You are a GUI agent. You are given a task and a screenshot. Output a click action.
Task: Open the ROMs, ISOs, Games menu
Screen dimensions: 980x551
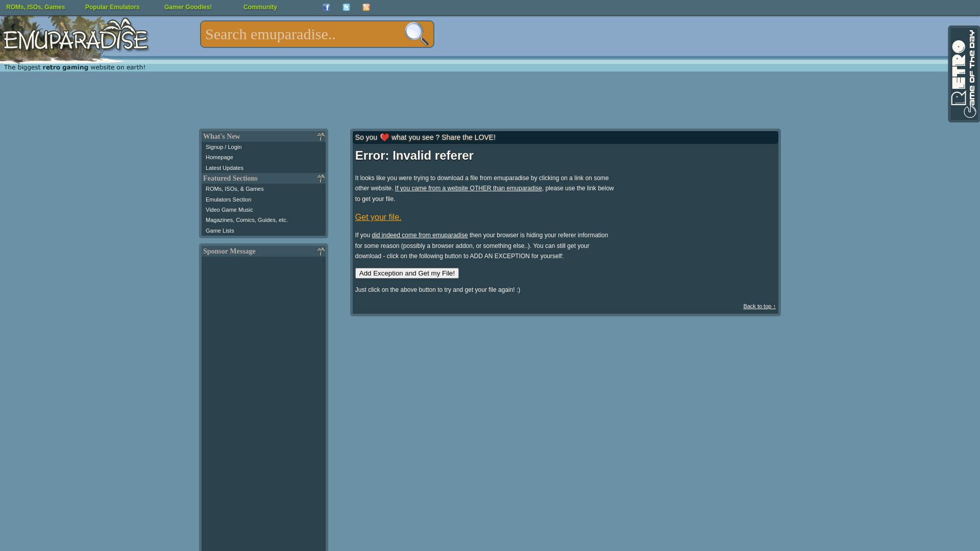35,7
